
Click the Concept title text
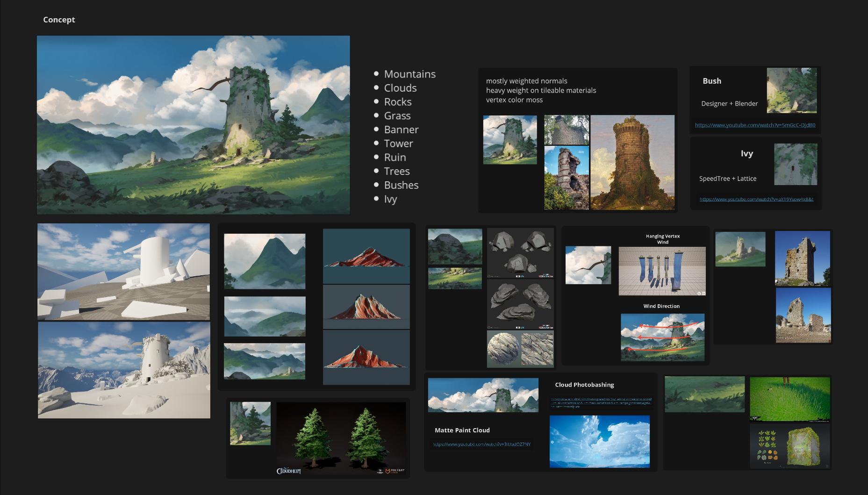[59, 20]
